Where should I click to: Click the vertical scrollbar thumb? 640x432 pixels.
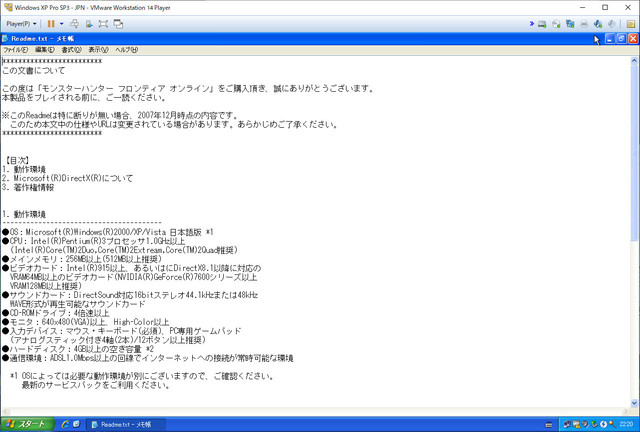634,152
